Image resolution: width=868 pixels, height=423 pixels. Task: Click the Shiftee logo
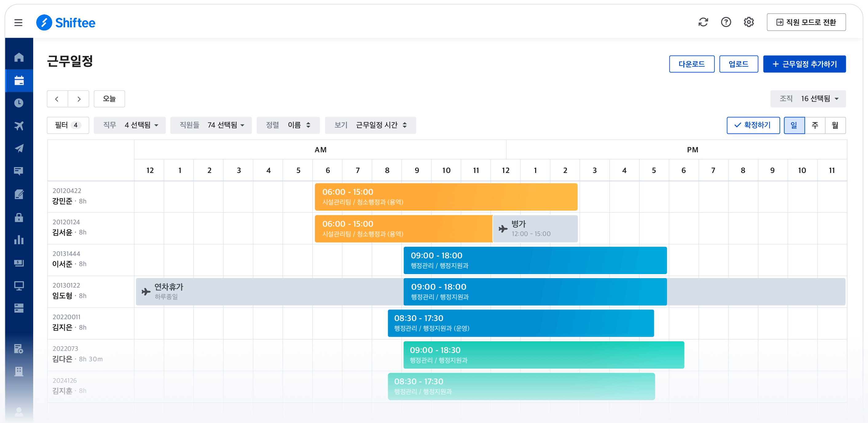pos(66,22)
